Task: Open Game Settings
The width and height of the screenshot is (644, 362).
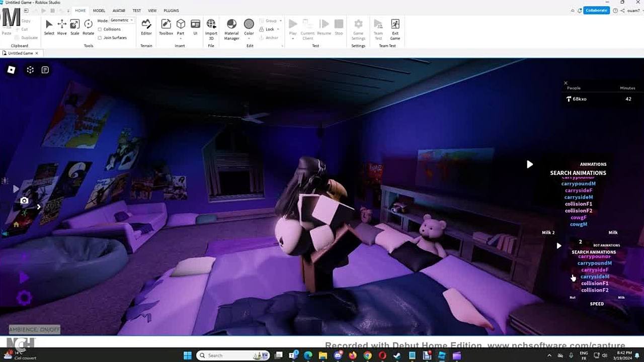Action: (358, 27)
